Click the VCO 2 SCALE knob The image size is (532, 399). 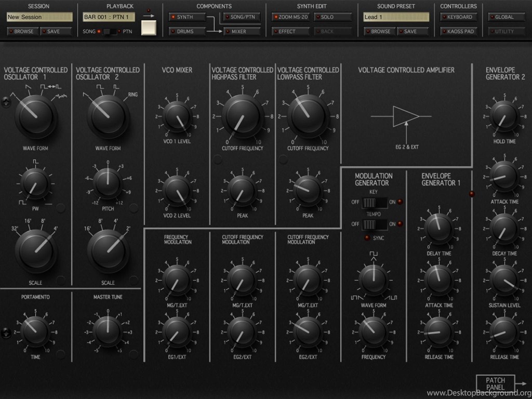click(108, 251)
